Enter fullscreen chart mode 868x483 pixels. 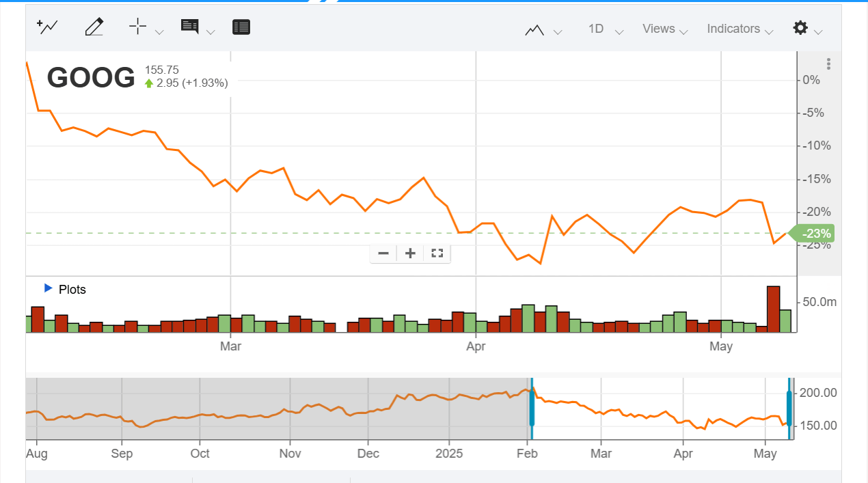[x=437, y=253]
